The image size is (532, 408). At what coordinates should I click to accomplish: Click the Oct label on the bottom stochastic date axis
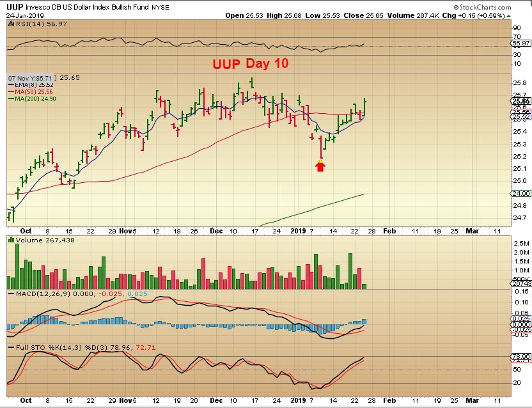(x=26, y=400)
